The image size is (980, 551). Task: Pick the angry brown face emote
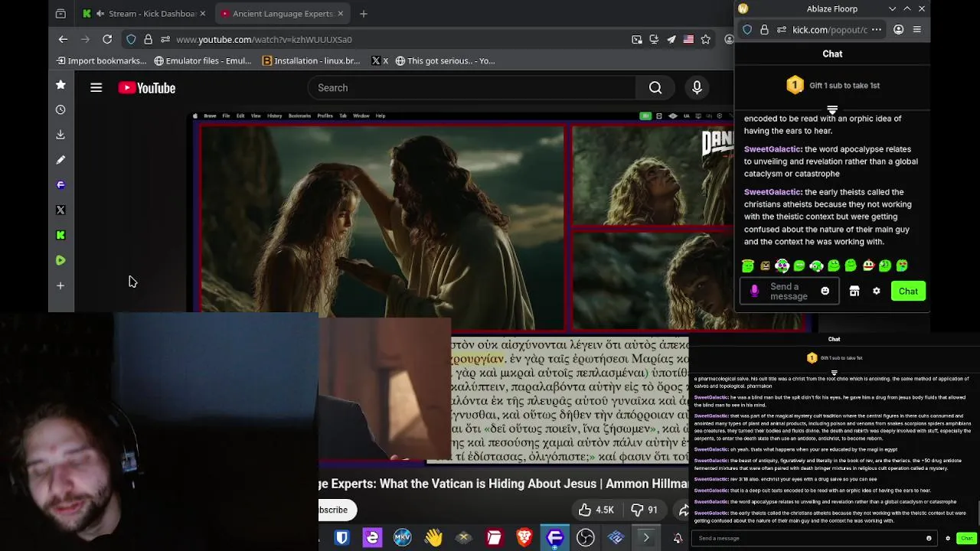click(765, 266)
